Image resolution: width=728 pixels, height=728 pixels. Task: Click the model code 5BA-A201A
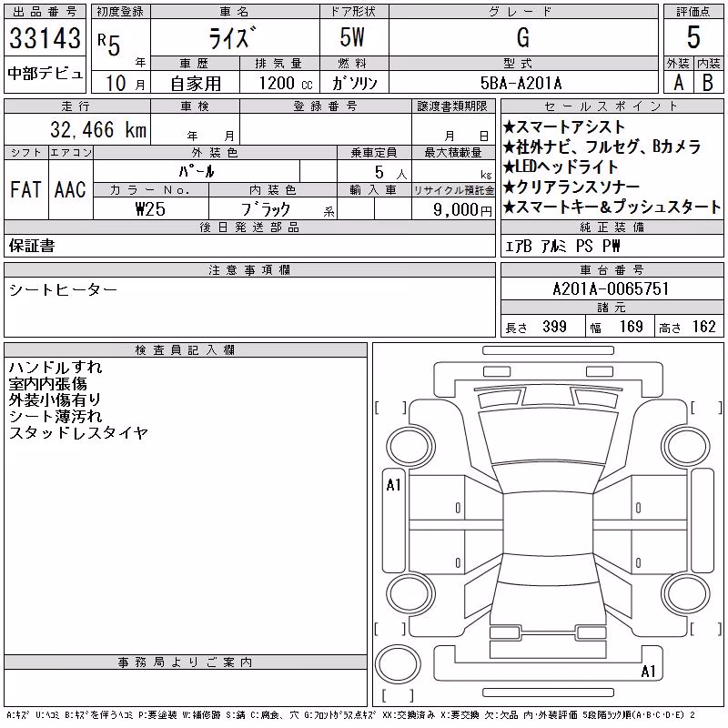tap(521, 83)
